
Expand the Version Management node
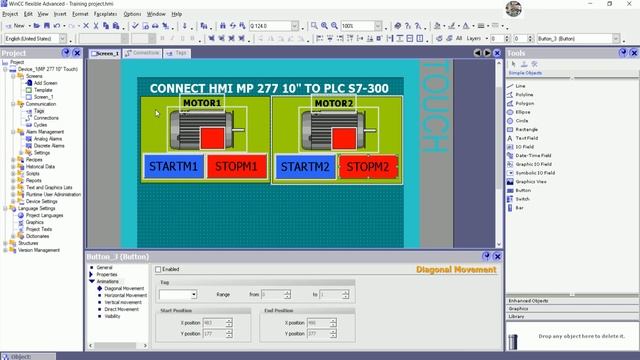tap(5, 250)
